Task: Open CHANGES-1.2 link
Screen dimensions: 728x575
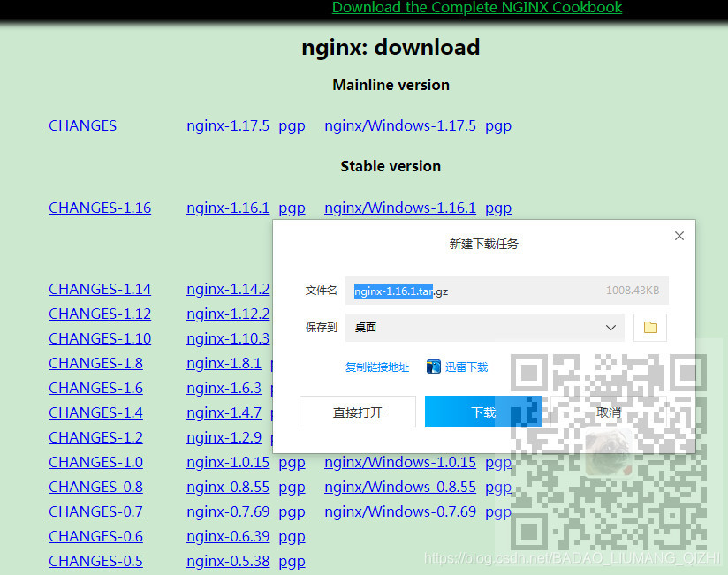Action: point(95,437)
